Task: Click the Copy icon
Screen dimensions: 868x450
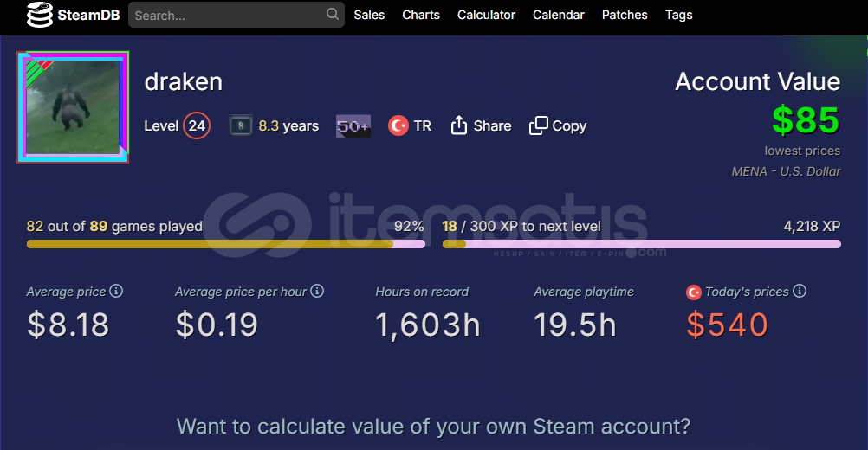Action: [539, 126]
